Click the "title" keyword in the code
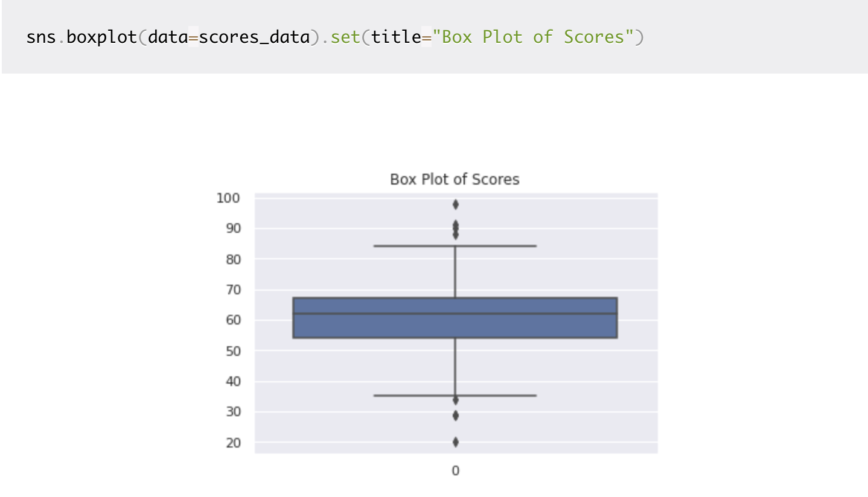The height and width of the screenshot is (497, 868). click(396, 37)
